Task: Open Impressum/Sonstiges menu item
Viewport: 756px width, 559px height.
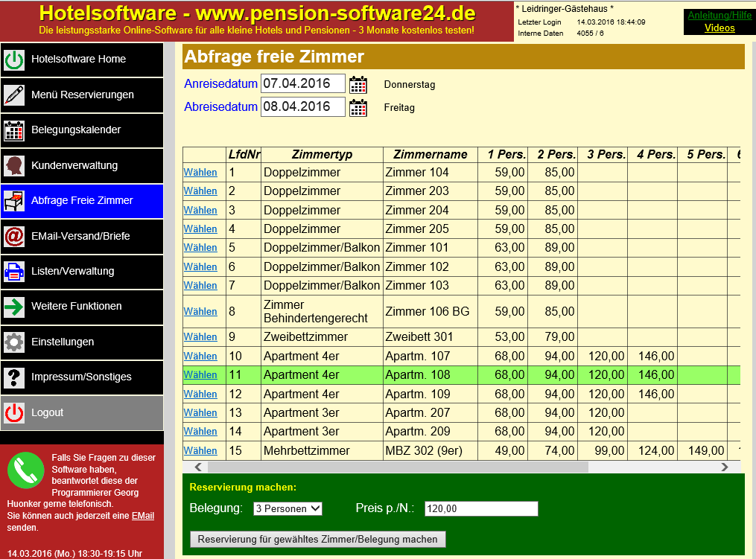Action: 81,377
